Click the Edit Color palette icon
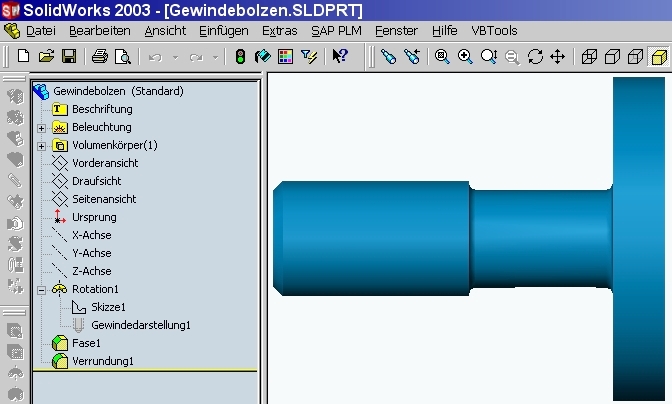This screenshot has width=672, height=404. pyautogui.click(x=285, y=56)
